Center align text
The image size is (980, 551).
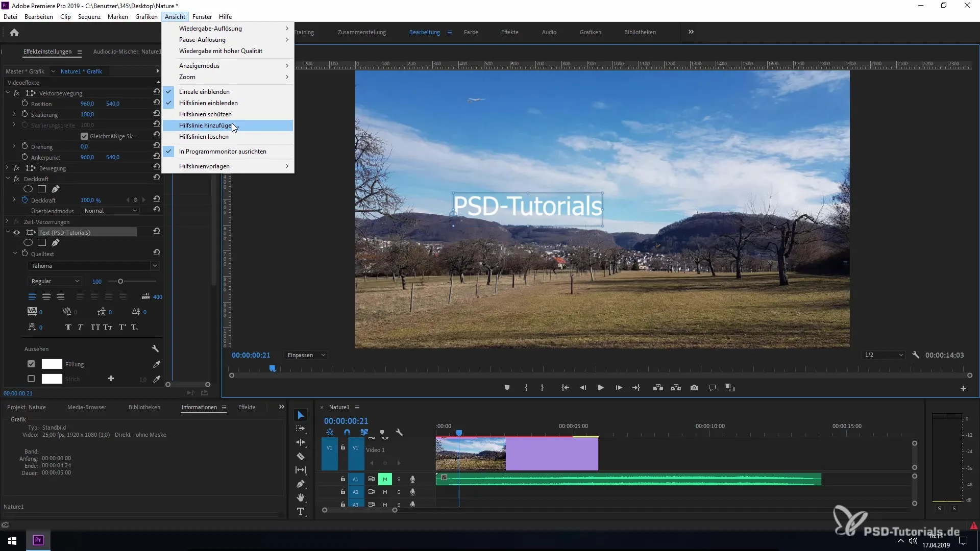pyautogui.click(x=46, y=296)
